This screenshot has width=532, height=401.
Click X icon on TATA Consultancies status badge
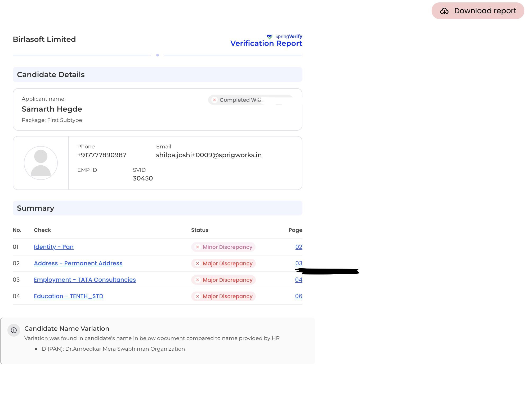198,280
